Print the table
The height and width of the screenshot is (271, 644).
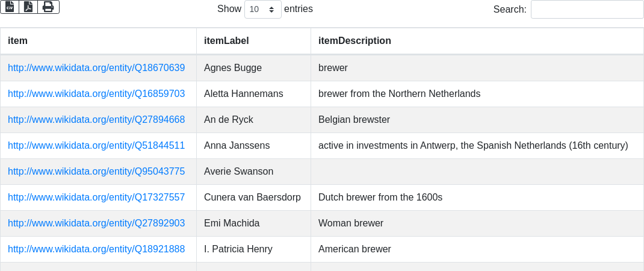coord(48,7)
